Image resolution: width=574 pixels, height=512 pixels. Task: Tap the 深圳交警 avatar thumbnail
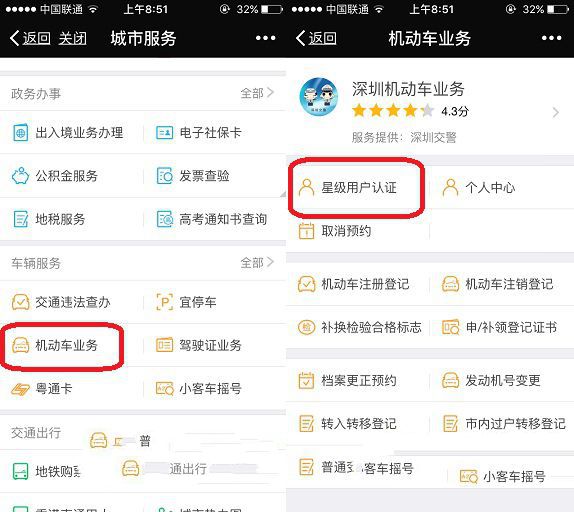[x=318, y=97]
